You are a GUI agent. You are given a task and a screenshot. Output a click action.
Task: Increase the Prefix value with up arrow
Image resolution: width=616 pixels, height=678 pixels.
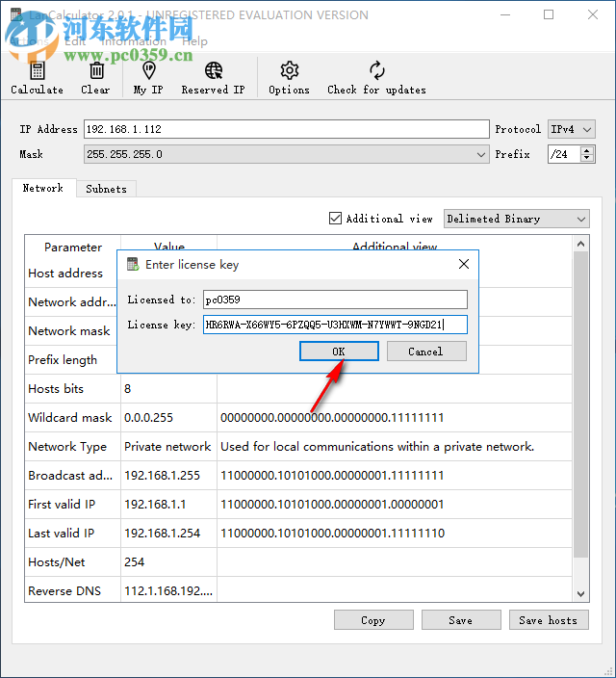(586, 150)
